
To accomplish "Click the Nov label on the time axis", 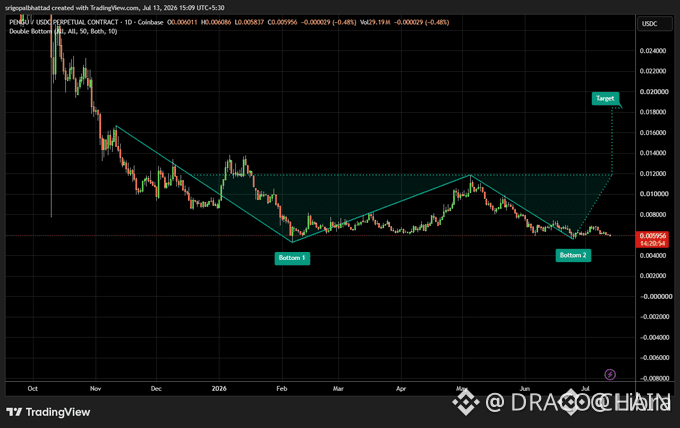I will pos(95,389).
